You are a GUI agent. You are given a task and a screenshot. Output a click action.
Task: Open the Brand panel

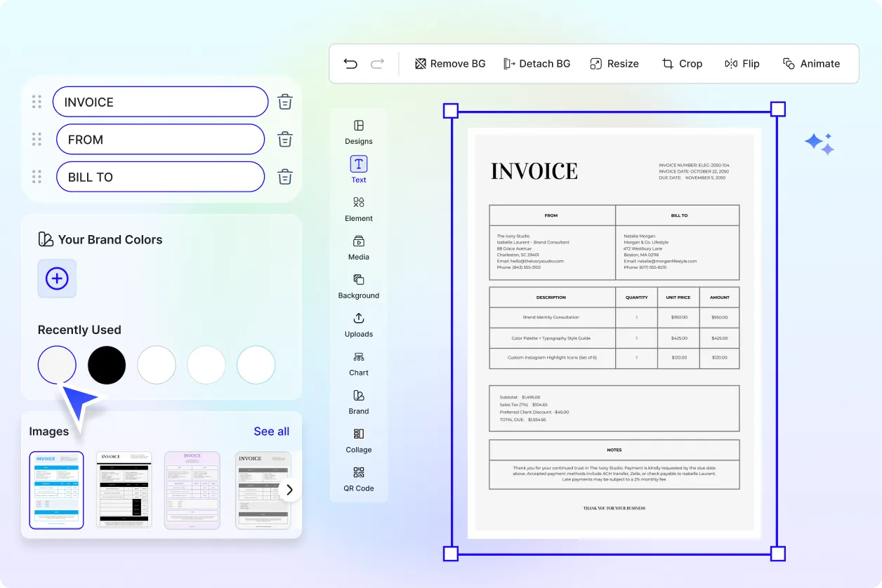click(x=358, y=401)
